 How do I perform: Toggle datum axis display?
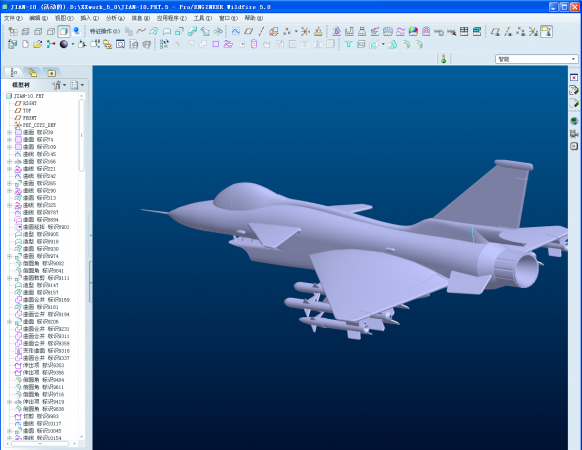[x=508, y=32]
